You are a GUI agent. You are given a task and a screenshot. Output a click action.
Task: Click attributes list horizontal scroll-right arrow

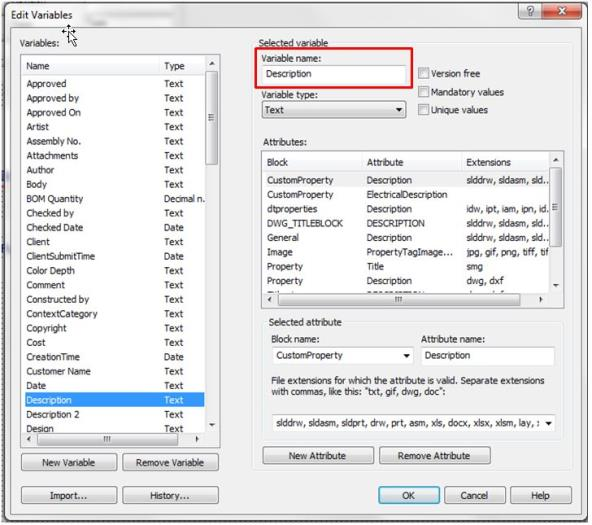pos(541,299)
